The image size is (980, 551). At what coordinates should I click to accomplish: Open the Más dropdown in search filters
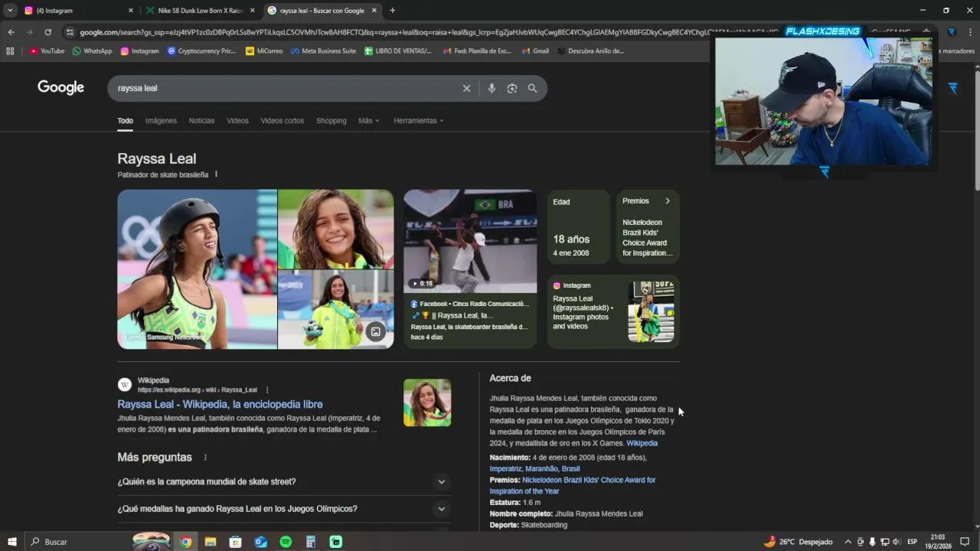click(x=368, y=121)
